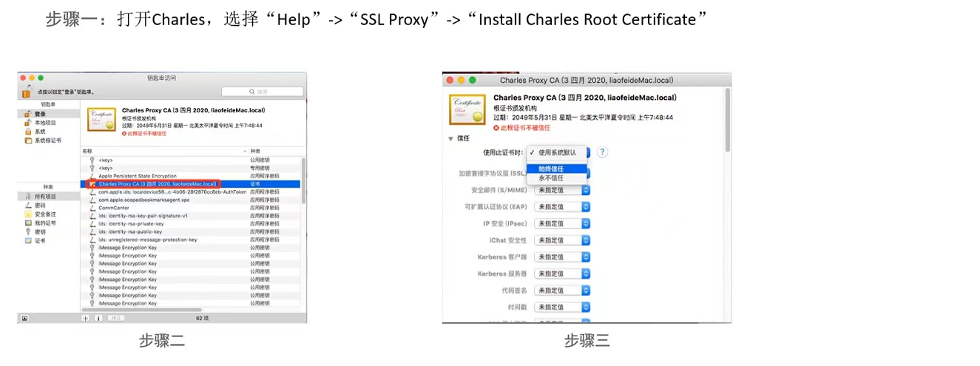Choose 永不信任 in the trust dropdown

(x=557, y=178)
